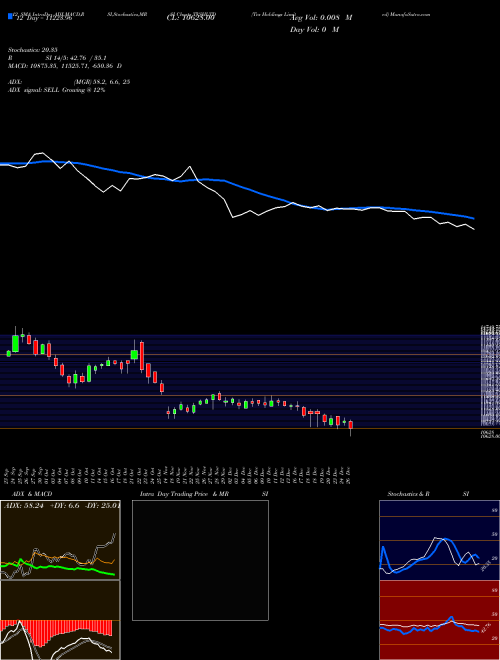Click the 'SI 14/3: 42.76 / 33.1' readout

click(76, 58)
